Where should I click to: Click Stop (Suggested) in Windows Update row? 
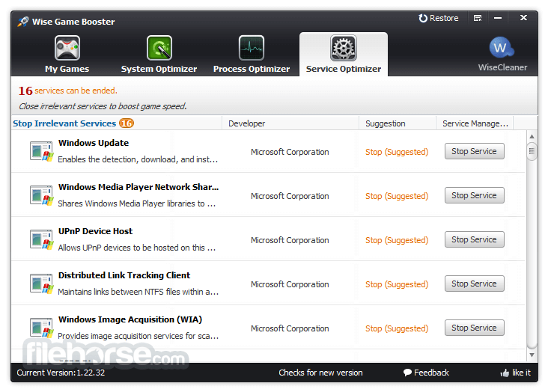(x=397, y=152)
